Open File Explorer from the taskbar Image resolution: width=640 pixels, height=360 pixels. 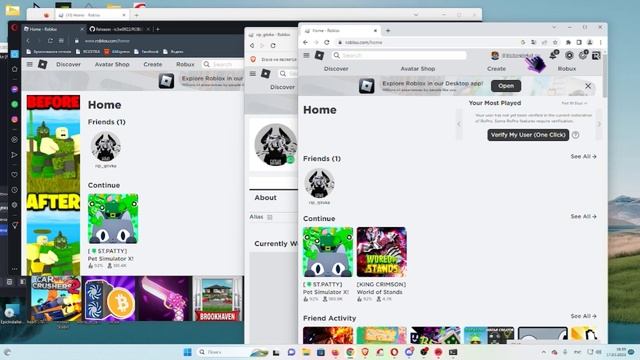306,352
